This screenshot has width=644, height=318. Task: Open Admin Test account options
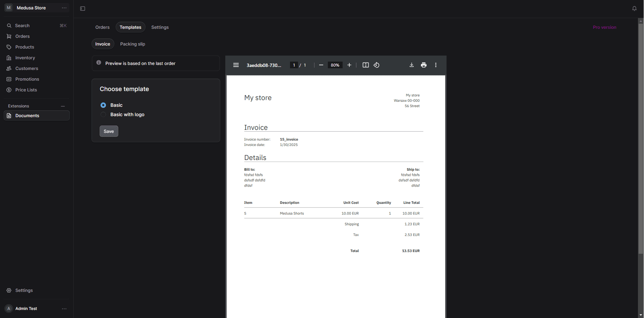tap(64, 309)
